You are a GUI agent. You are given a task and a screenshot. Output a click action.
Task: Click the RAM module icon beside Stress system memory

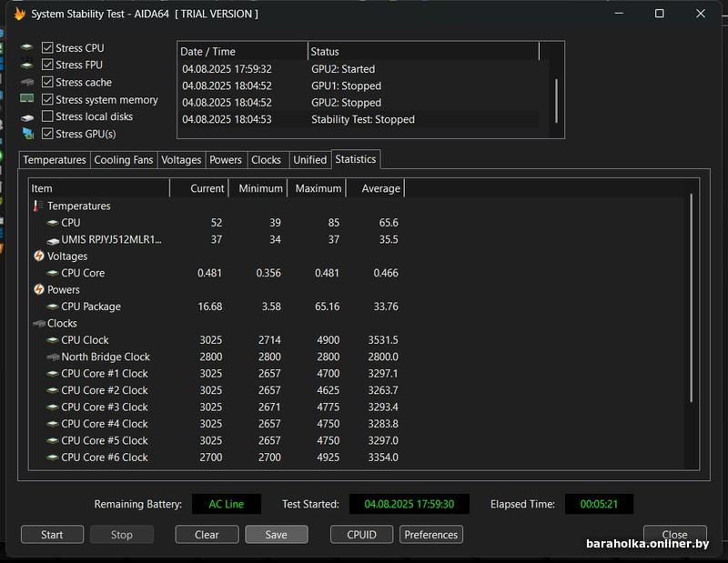tap(27, 98)
